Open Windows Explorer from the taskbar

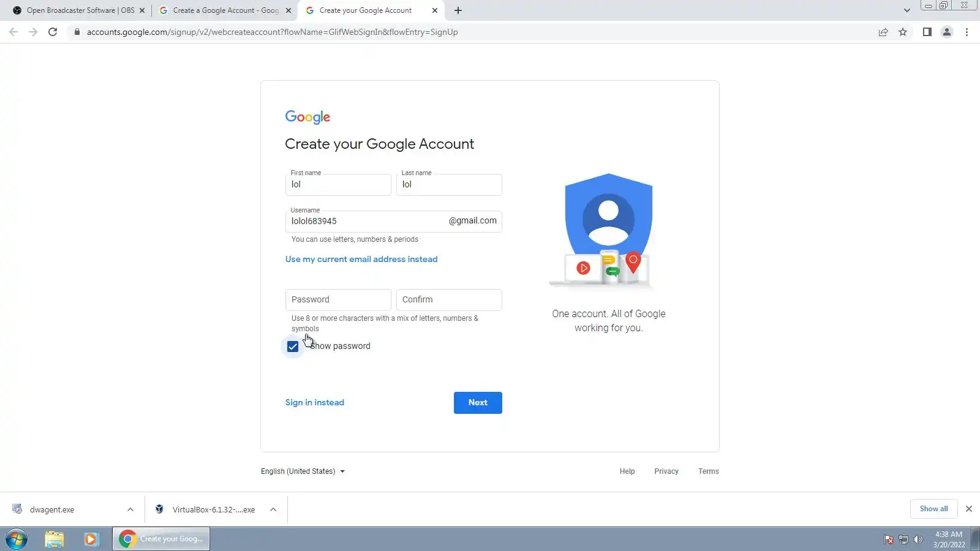(x=55, y=539)
